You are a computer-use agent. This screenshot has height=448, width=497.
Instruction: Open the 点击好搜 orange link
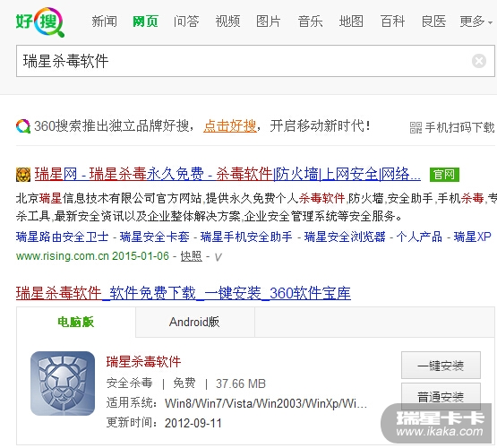pyautogui.click(x=230, y=126)
